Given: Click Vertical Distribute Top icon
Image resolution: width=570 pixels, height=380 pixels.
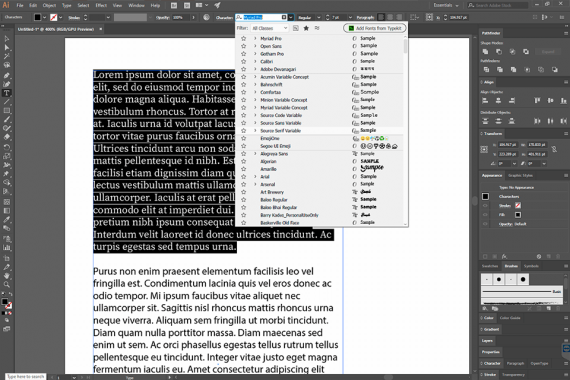Looking at the screenshot, I should 485,121.
